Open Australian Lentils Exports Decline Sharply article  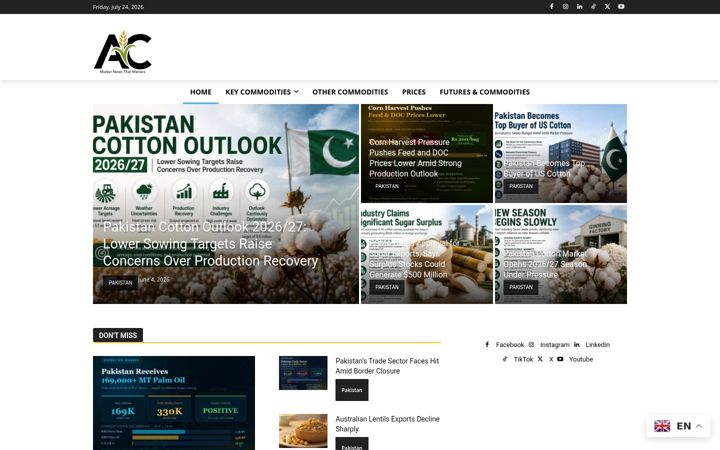pos(387,424)
